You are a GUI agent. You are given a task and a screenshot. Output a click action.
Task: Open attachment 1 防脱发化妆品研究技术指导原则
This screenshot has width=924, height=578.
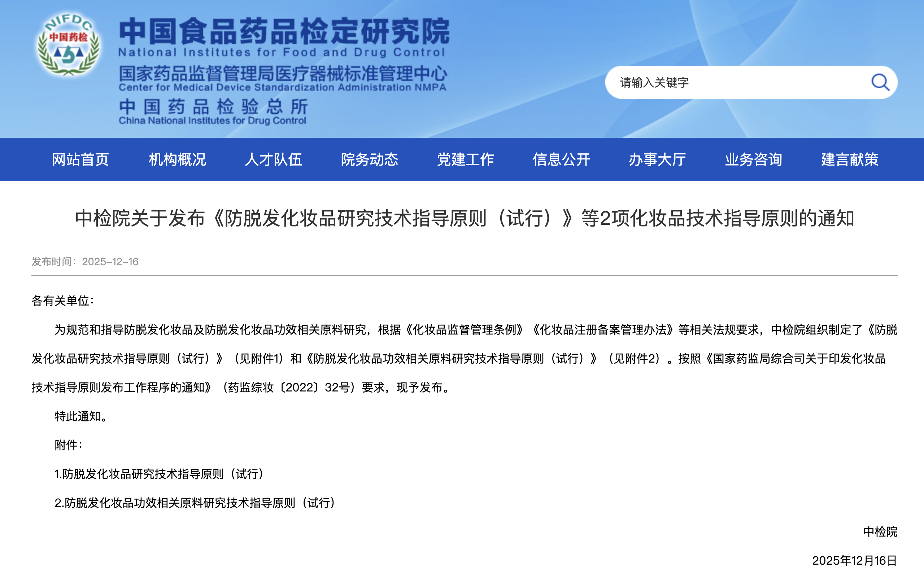(159, 474)
